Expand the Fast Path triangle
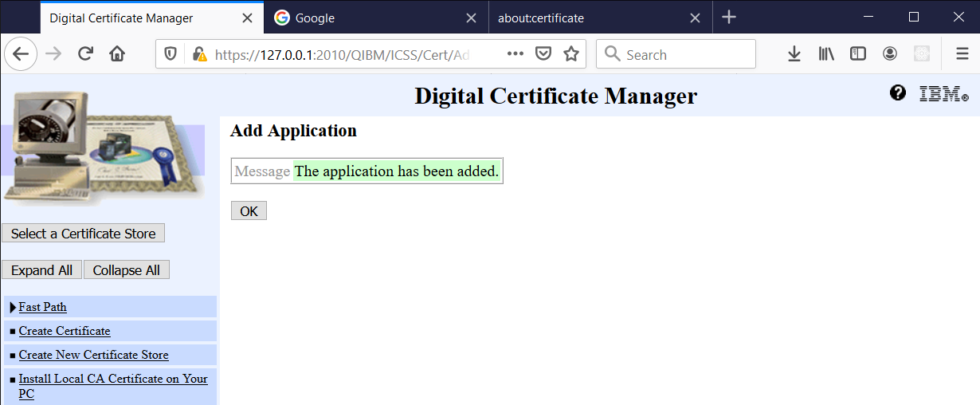Viewport: 980px width, 405px height. coord(13,307)
